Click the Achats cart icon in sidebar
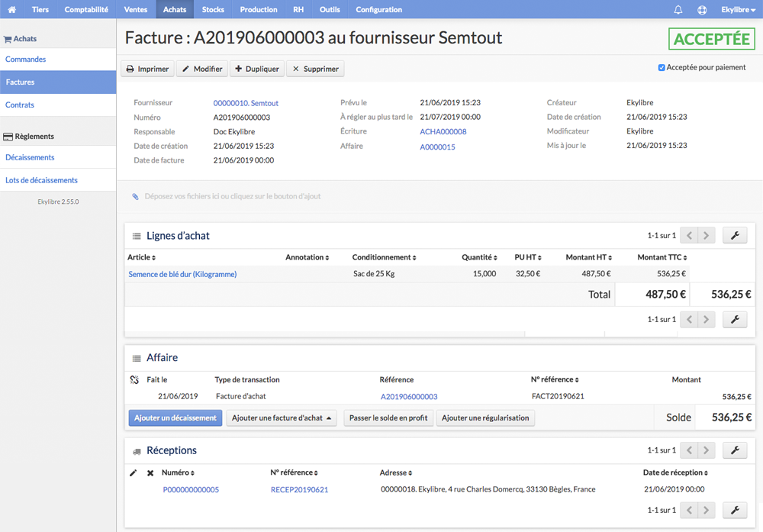Screen dimensions: 763x532 (8, 39)
